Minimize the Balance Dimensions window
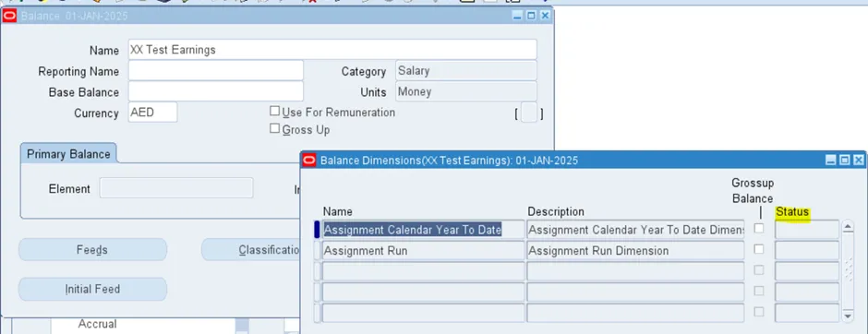The width and height of the screenshot is (868, 334). click(830, 161)
